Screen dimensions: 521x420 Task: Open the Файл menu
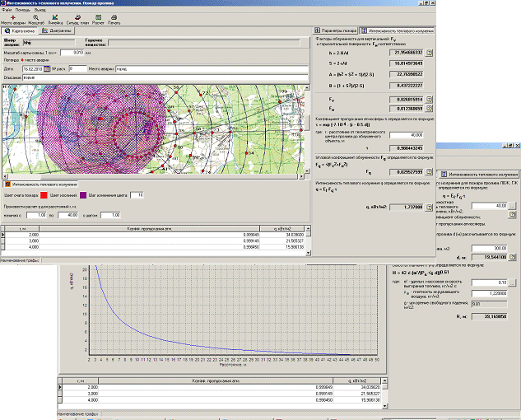7,10
